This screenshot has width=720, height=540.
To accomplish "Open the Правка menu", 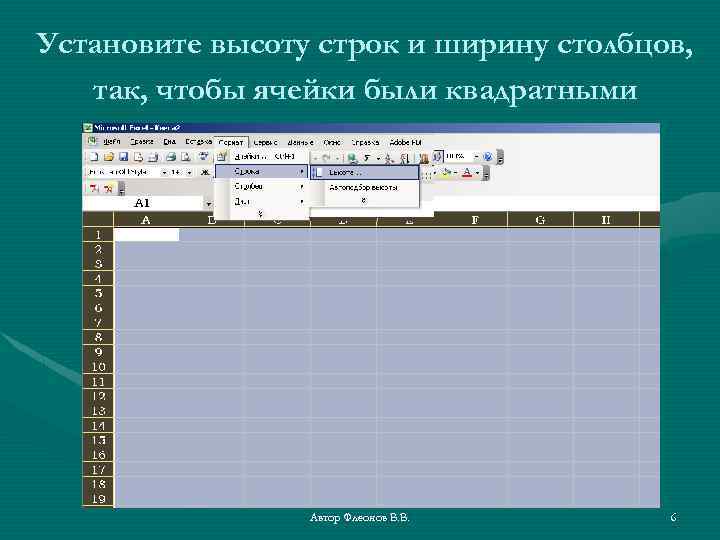I will coord(141,142).
